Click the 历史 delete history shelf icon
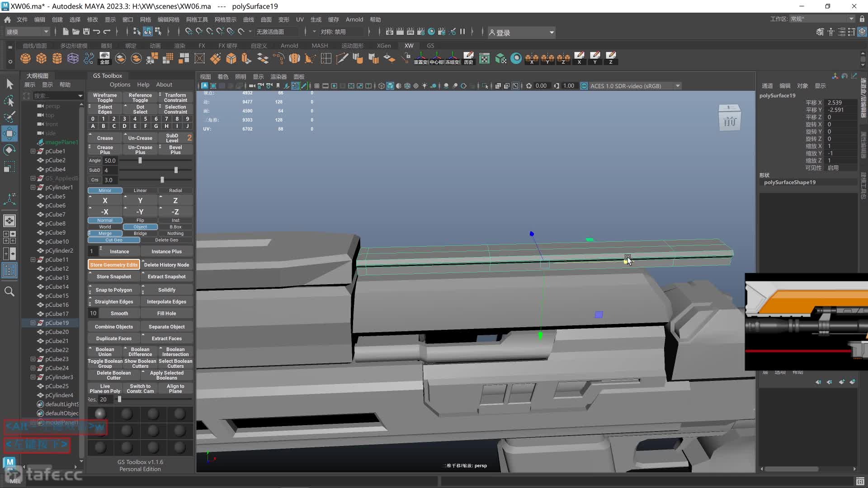 (x=468, y=58)
